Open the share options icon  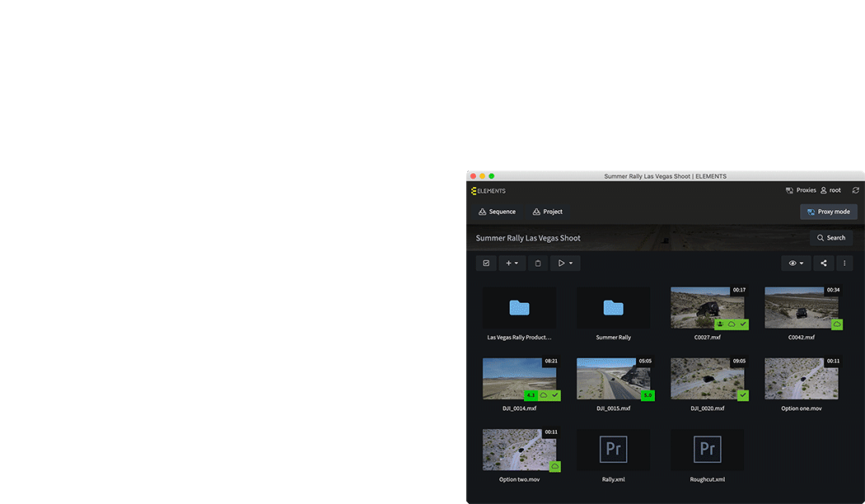tap(823, 263)
